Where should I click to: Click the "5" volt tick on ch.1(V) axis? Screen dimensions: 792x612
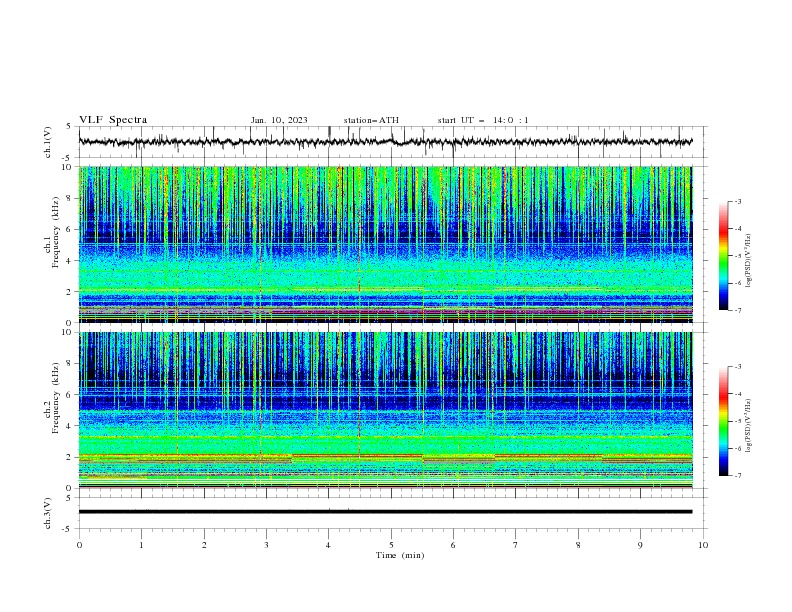click(x=69, y=126)
